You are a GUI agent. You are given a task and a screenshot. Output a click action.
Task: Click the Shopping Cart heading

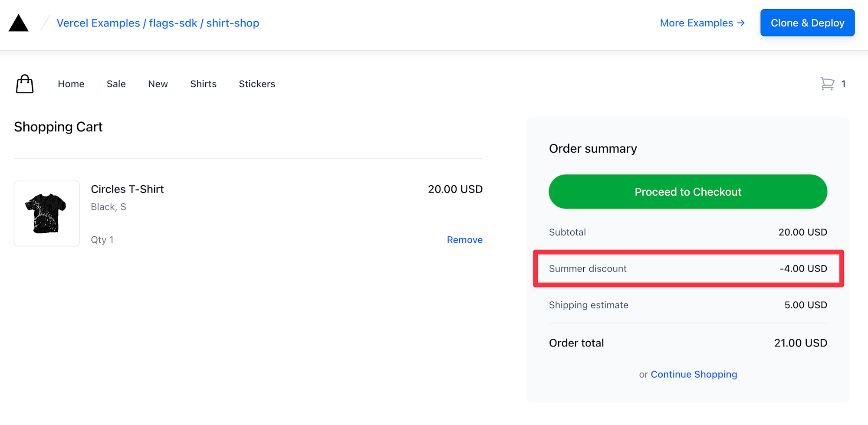[58, 127]
